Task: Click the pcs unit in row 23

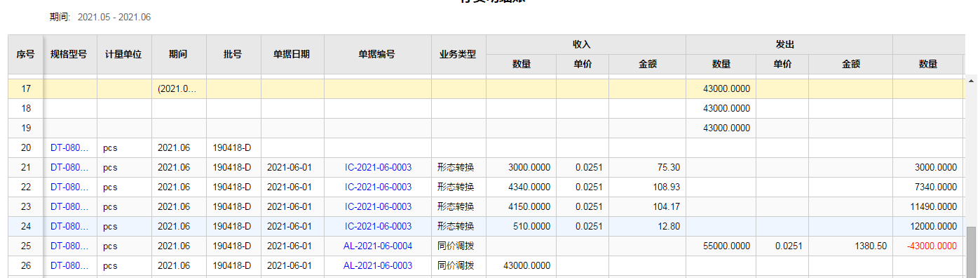Action: 110,207
